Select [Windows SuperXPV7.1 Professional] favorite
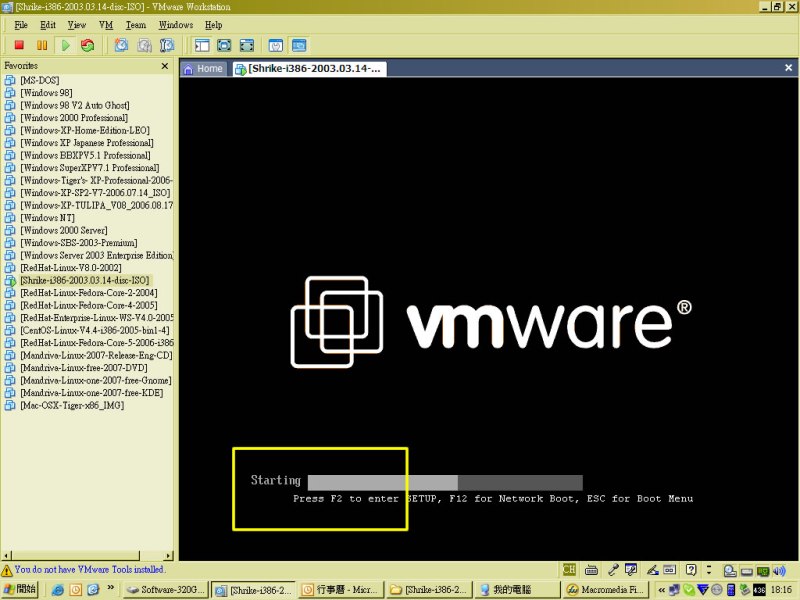This screenshot has width=800, height=600. [x=90, y=168]
